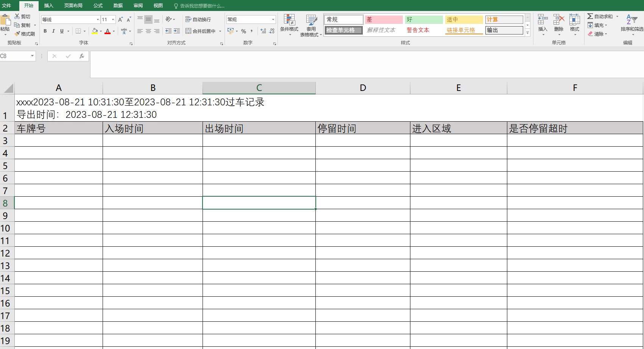Click the cell Format (格式) icon
Viewport: 644px width, 349px height.
575,20
